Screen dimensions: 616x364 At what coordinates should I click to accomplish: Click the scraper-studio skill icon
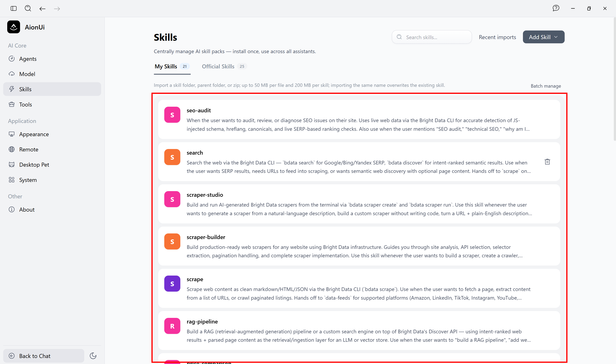(172, 199)
